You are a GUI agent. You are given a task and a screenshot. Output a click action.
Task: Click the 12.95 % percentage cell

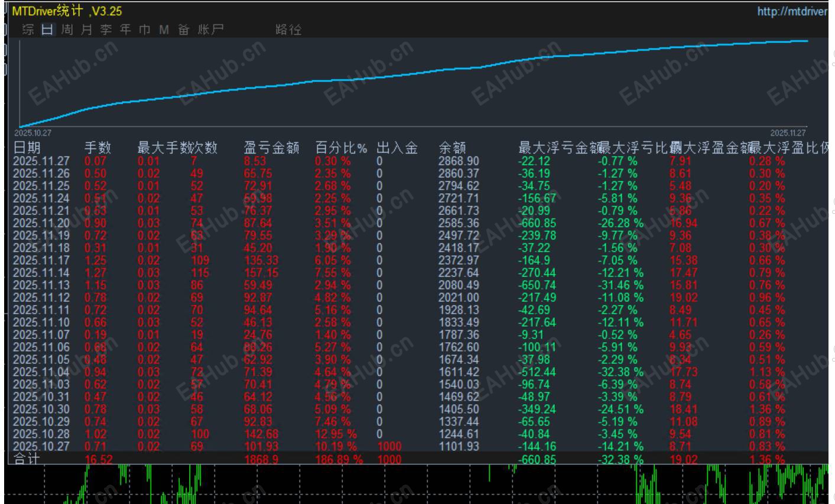[336, 434]
